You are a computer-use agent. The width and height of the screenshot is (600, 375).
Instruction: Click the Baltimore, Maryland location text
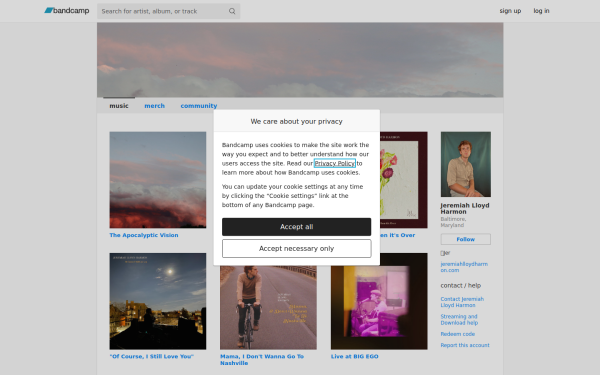pos(453,222)
